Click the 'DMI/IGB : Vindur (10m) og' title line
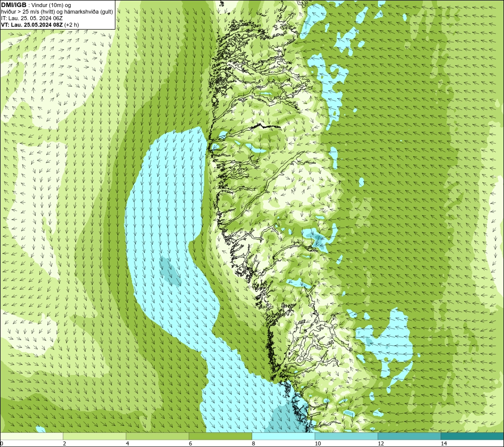 click(36, 5)
